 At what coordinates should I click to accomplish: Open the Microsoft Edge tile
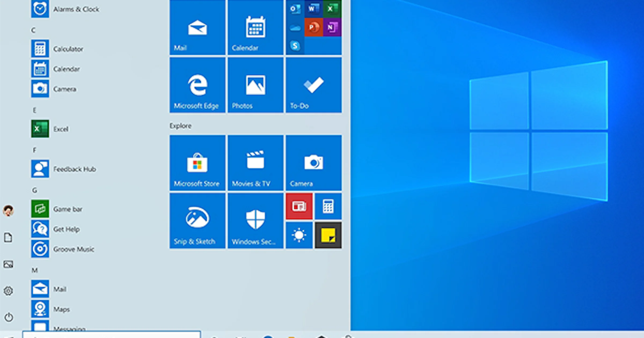coord(197,85)
